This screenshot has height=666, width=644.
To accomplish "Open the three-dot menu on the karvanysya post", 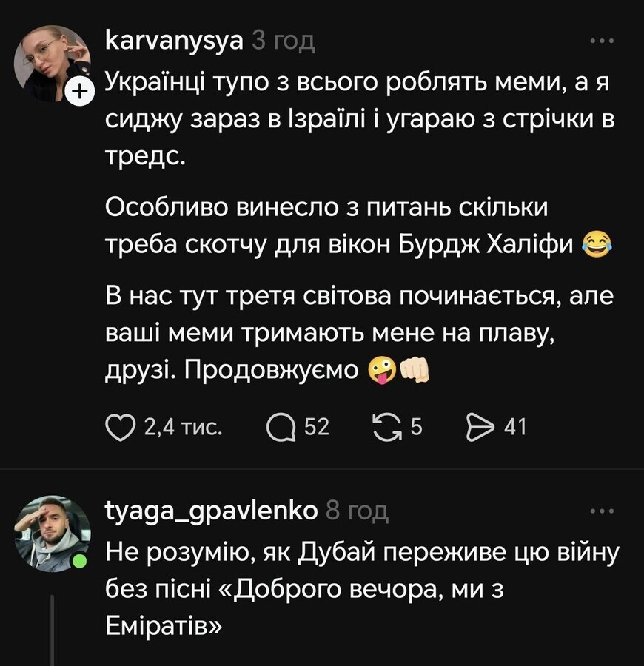I will (601, 41).
